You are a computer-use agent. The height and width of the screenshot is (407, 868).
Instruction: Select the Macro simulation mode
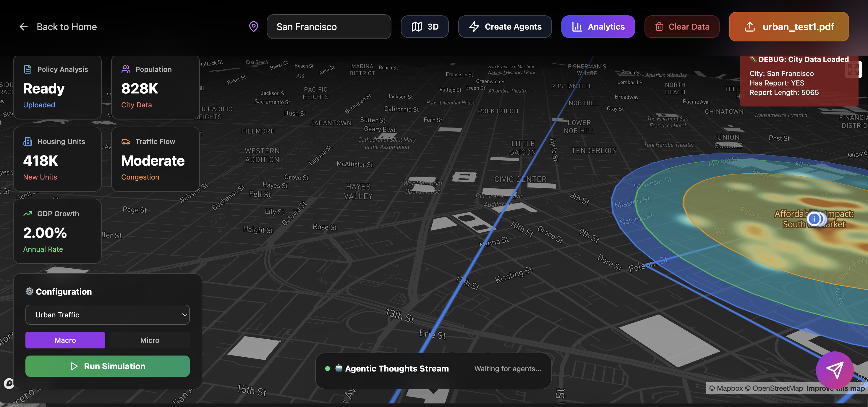coord(65,340)
